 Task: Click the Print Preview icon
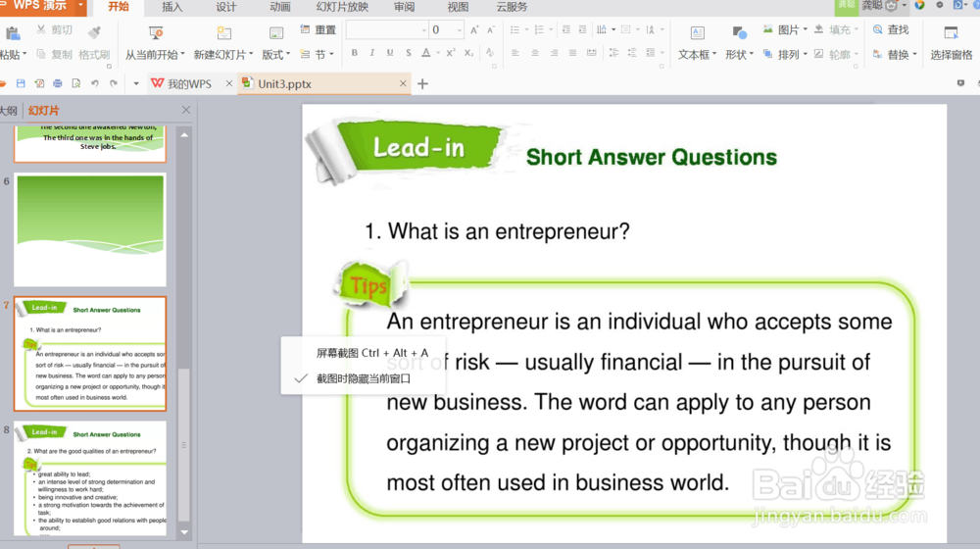[76, 83]
